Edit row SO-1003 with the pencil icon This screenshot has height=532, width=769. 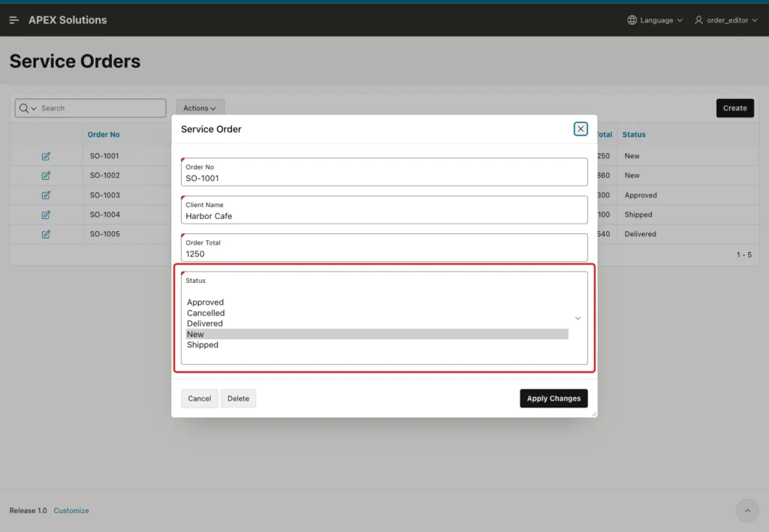pyautogui.click(x=46, y=195)
